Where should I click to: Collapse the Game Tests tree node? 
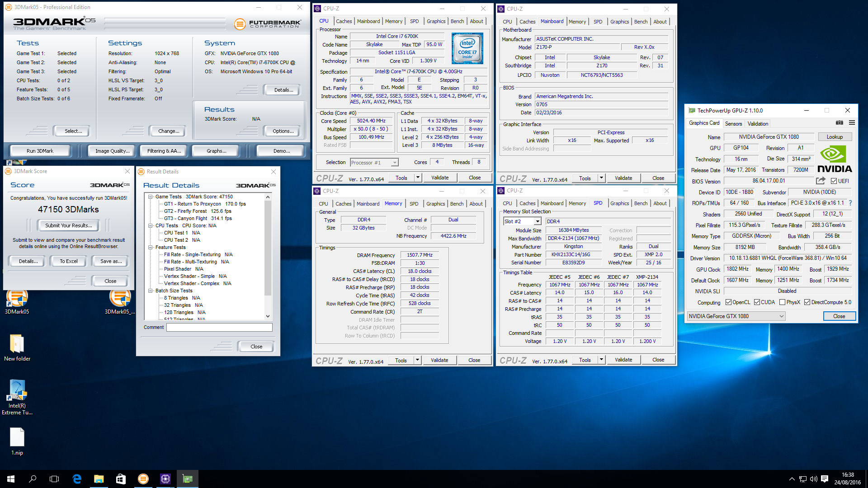tap(151, 197)
